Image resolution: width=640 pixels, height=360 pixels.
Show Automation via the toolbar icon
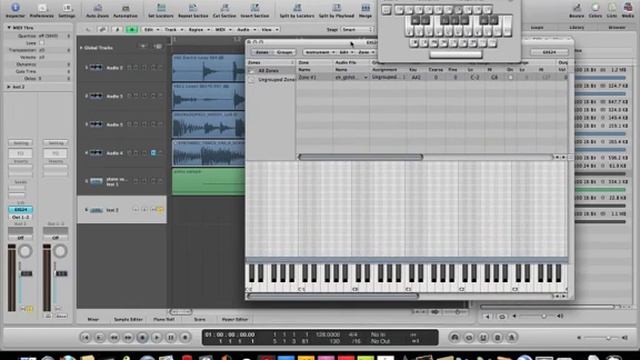point(125,10)
